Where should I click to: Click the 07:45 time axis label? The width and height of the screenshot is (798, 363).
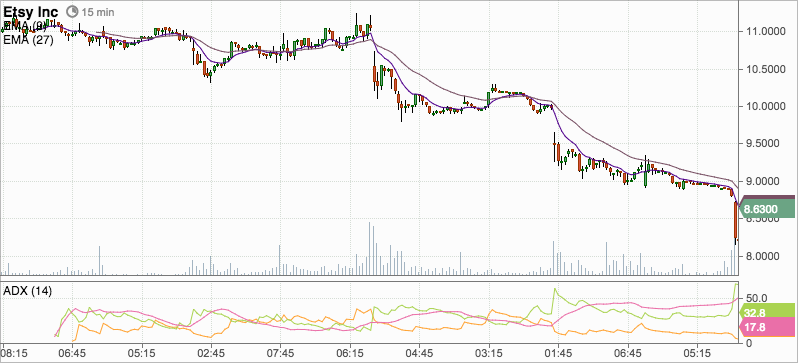click(x=280, y=353)
